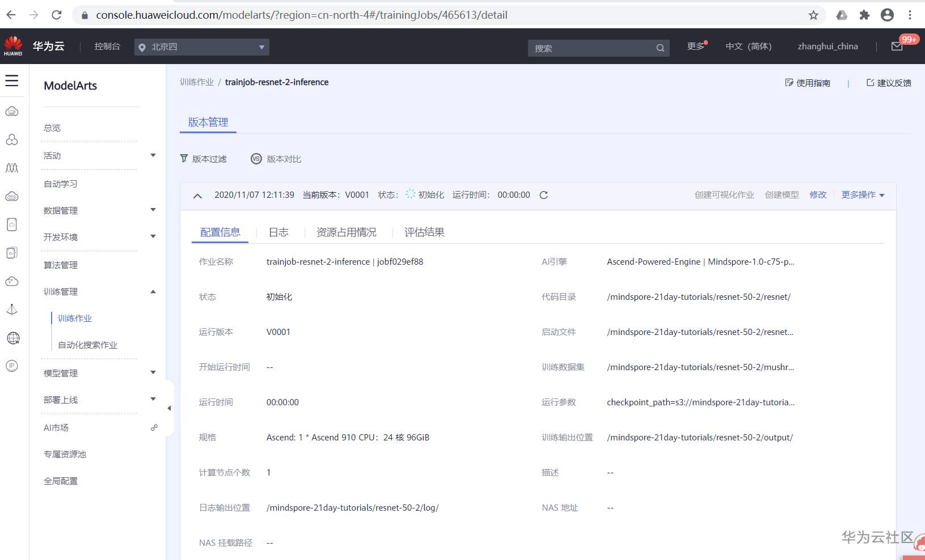This screenshot has width=925, height=560.
Task: Reload the page with the browser refresh icon
Action: click(x=57, y=15)
